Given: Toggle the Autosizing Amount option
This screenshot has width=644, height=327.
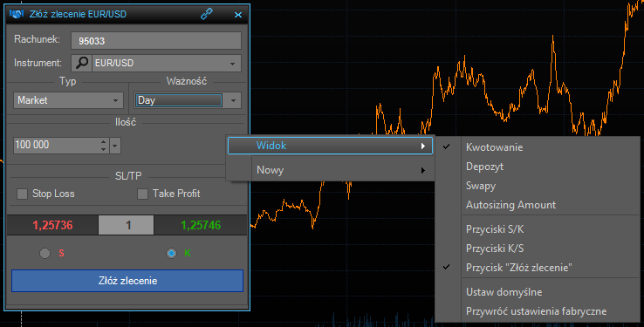Looking at the screenshot, I should (x=538, y=205).
